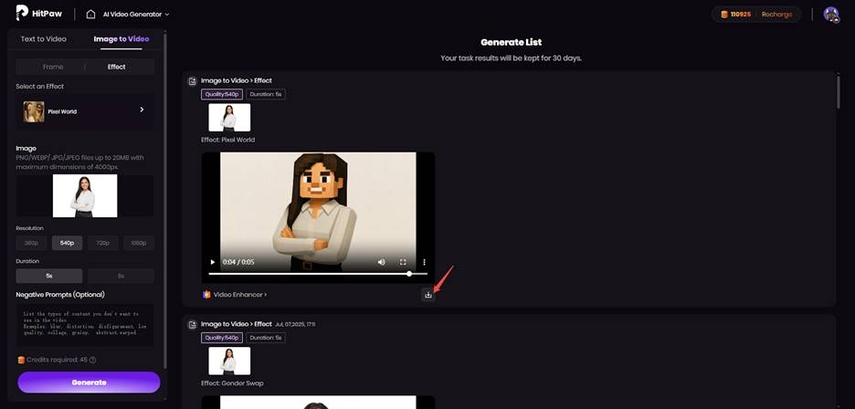Open the user avatar profile
The image size is (855, 409).
(x=831, y=15)
